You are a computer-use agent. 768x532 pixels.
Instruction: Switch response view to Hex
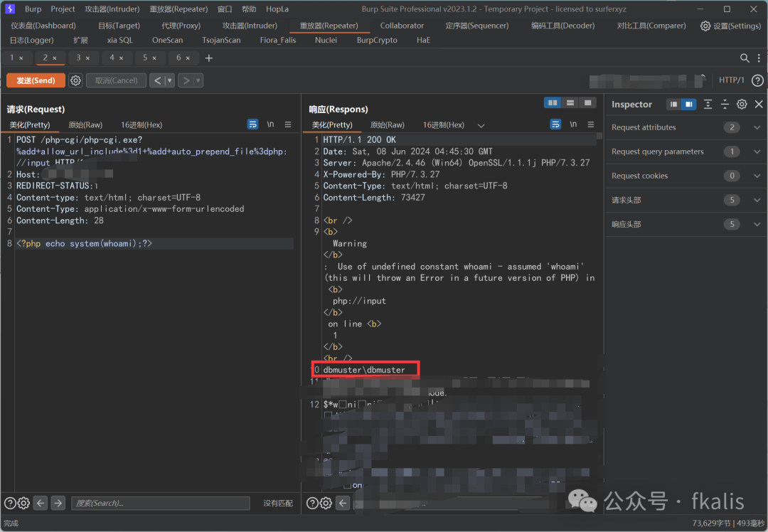tap(444, 125)
